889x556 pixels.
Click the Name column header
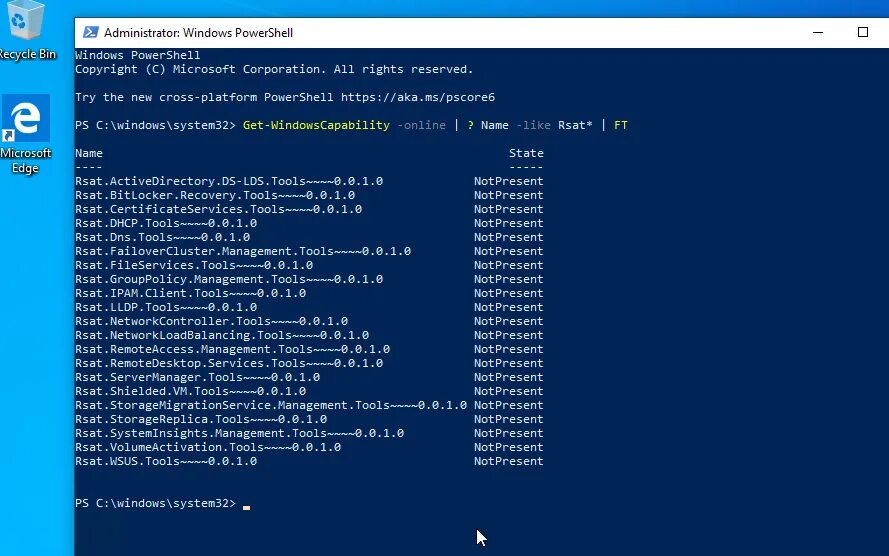pos(89,153)
